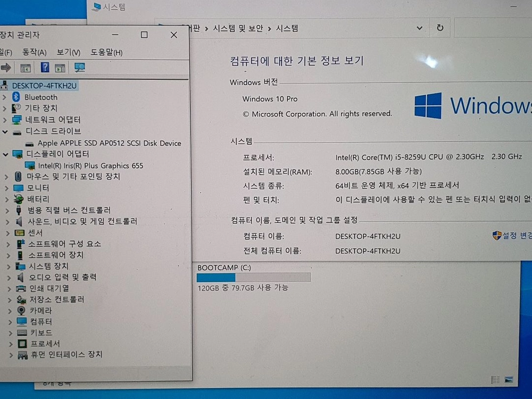Expand the 프로세서 node
532x399 pixels.
point(11,344)
